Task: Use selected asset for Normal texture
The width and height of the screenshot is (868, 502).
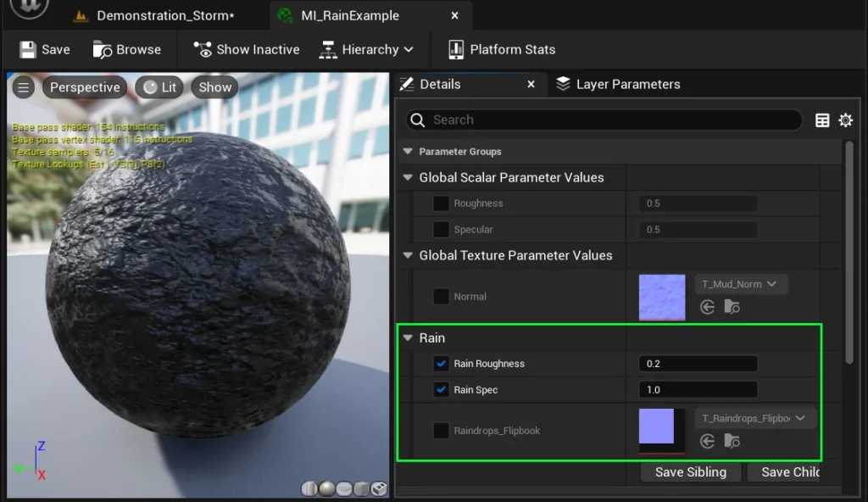Action: (x=708, y=307)
